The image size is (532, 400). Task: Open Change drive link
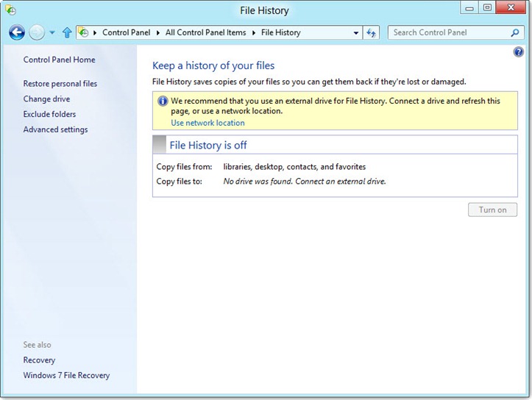(x=46, y=99)
